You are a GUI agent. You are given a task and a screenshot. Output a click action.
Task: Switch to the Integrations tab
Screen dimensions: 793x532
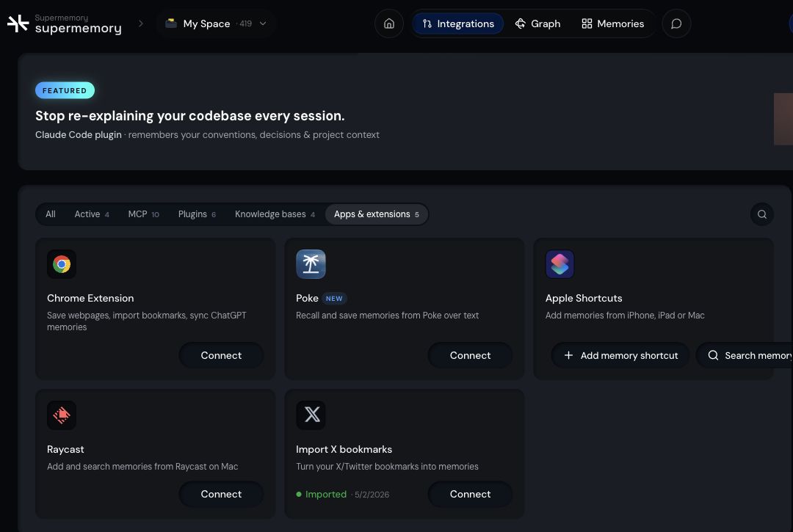pyautogui.click(x=457, y=23)
